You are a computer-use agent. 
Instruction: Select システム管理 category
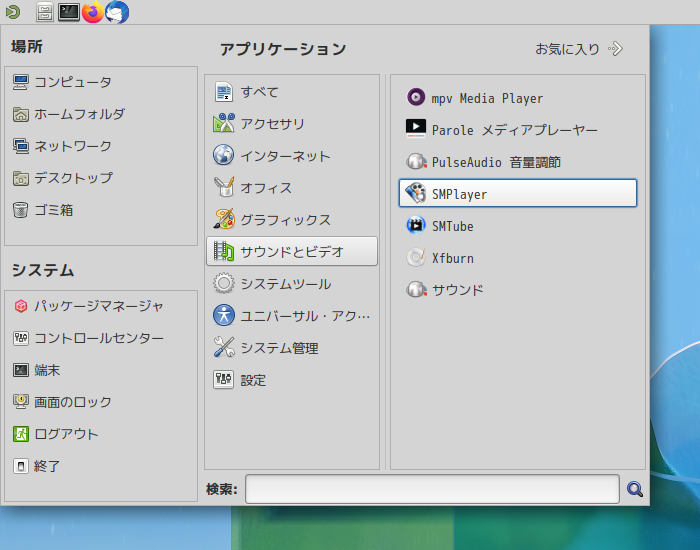point(292,348)
